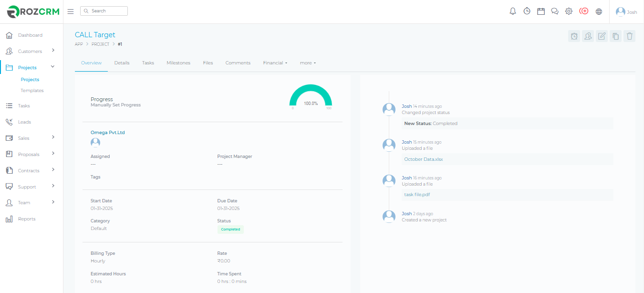The width and height of the screenshot is (644, 293).
Task: Click the timer stopwatch icon in header
Action: [527, 11]
